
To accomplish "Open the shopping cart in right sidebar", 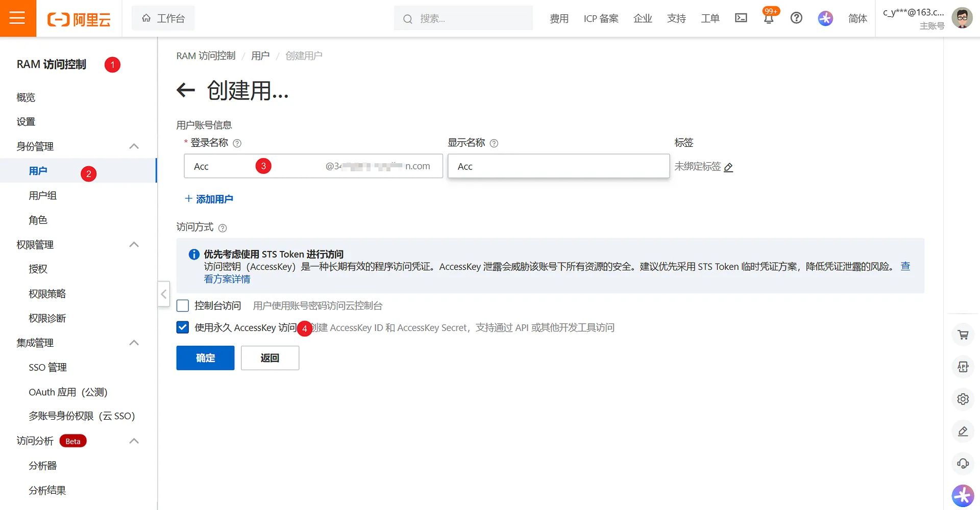I will click(963, 335).
